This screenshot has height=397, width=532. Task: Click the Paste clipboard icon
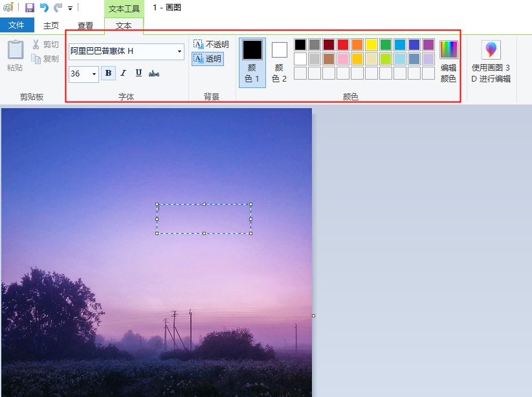coord(15,50)
